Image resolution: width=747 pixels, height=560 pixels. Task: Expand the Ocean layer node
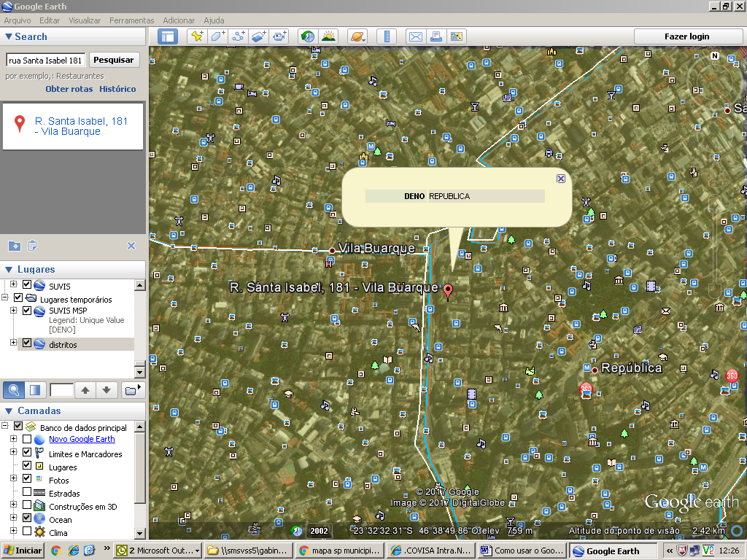(13, 518)
